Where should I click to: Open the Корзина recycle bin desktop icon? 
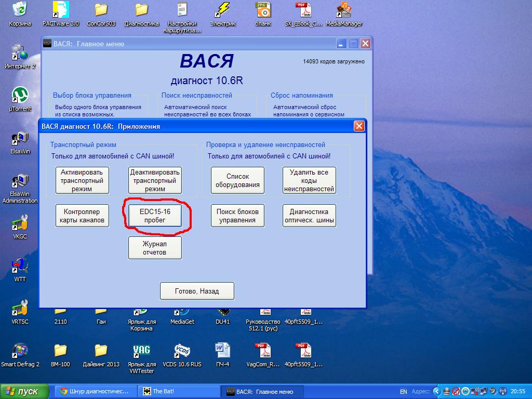tap(20, 14)
